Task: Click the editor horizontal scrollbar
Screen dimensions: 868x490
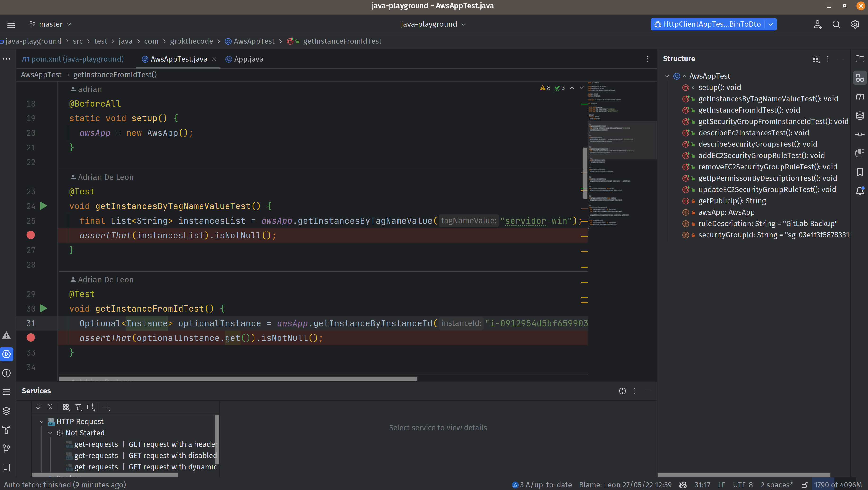Action: [238, 378]
